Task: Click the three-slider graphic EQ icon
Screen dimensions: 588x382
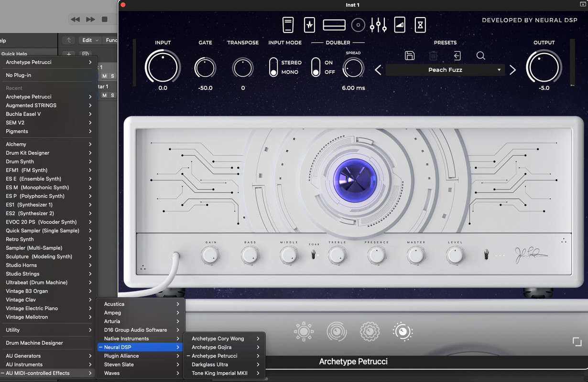Action: [x=378, y=25]
